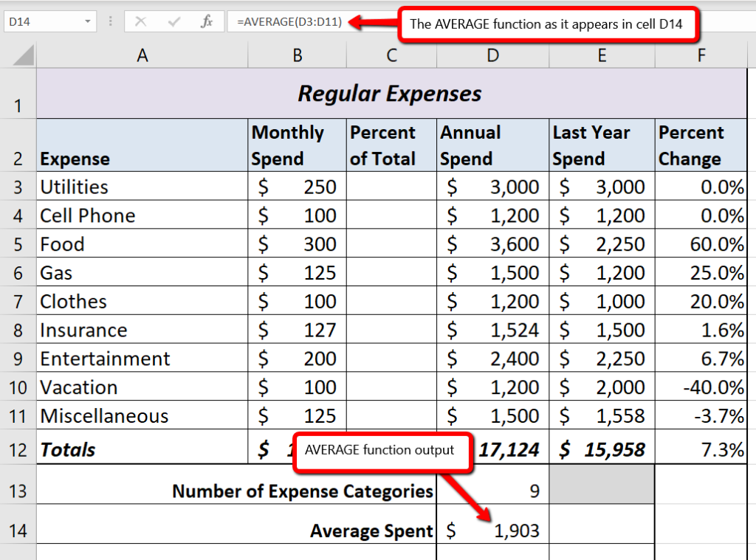Image resolution: width=756 pixels, height=560 pixels.
Task: Select column B header
Action: click(298, 55)
